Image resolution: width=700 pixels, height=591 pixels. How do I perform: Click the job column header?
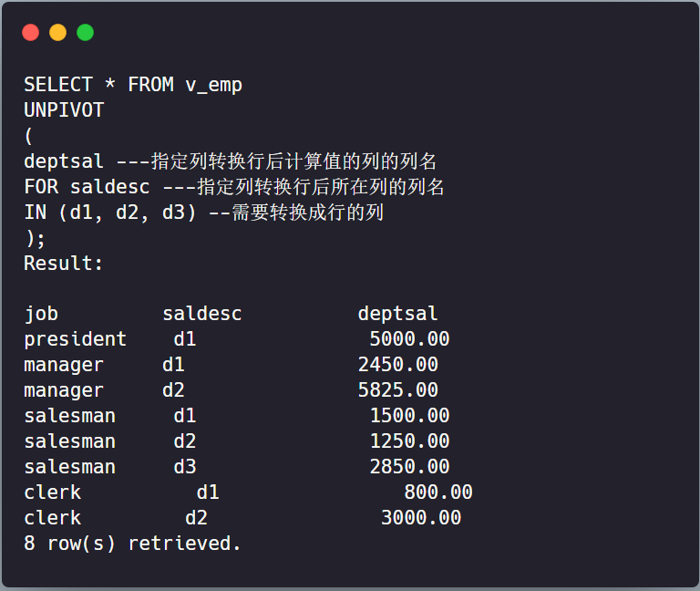[x=41, y=314]
